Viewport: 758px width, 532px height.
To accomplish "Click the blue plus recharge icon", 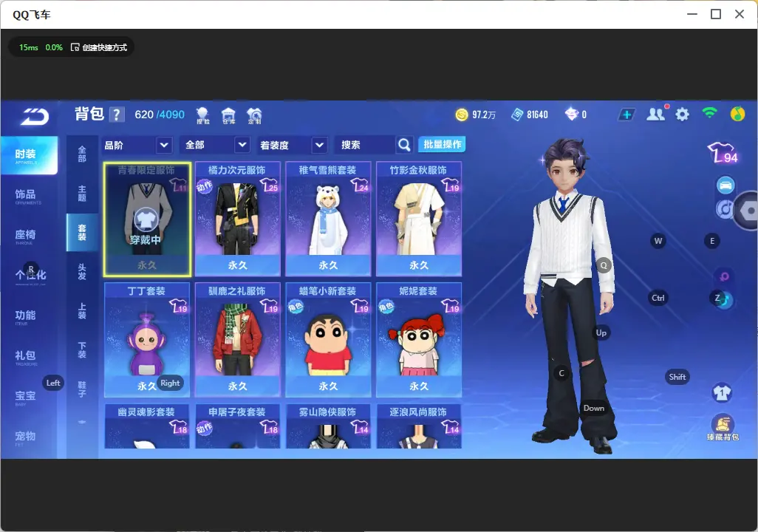I will (626, 115).
